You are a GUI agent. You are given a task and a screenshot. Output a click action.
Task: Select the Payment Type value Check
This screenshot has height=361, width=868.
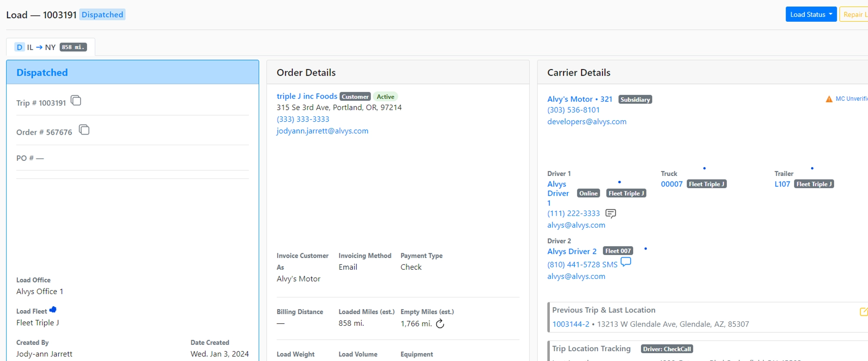[x=411, y=267]
